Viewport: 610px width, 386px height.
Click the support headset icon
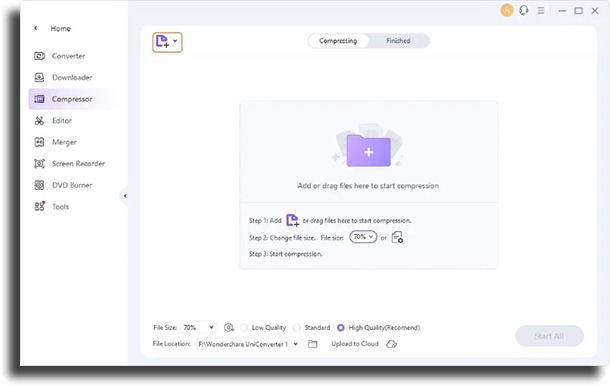point(524,10)
